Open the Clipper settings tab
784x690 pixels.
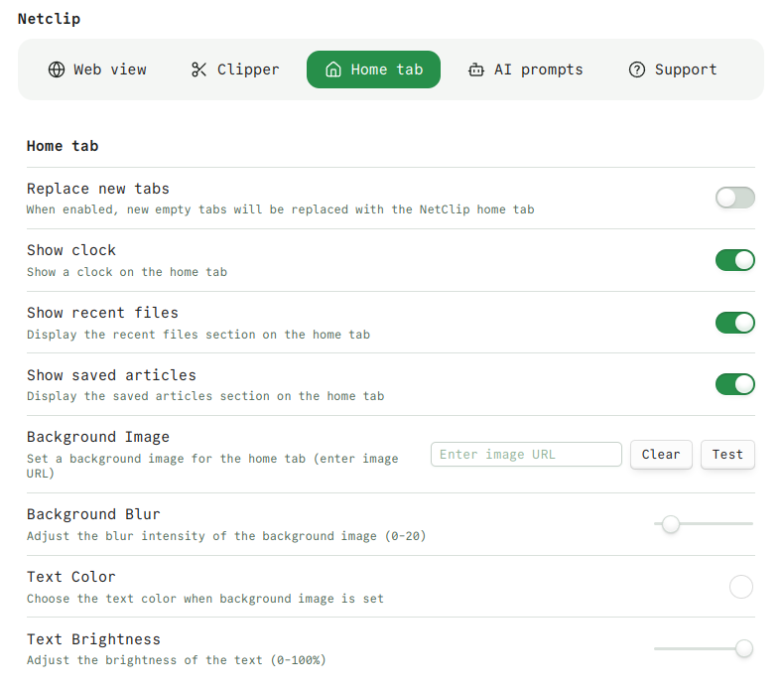[x=236, y=69]
